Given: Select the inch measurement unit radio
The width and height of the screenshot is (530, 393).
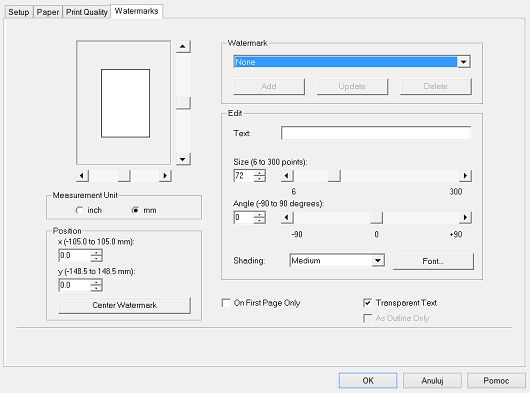Looking at the screenshot, I should point(79,210).
